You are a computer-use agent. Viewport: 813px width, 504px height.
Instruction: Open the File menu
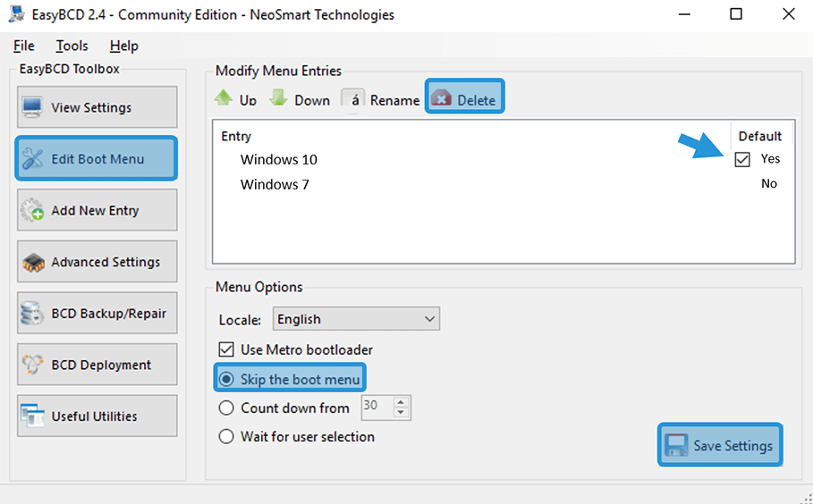point(24,46)
